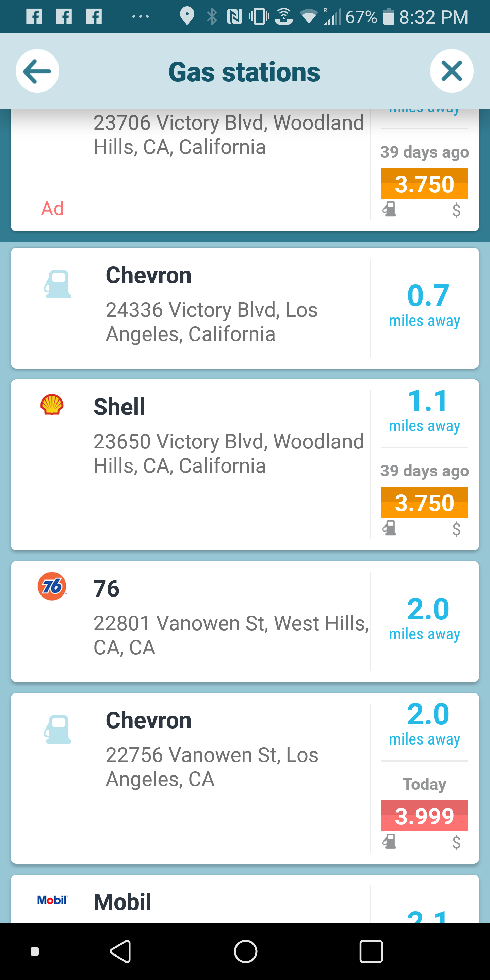Screen dimensions: 490x980
Task: Tap Android home navigation button
Action: pos(245,951)
